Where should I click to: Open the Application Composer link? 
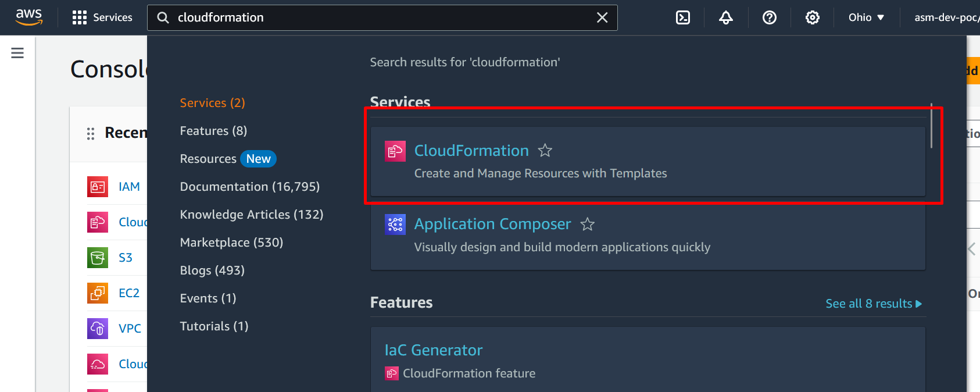[492, 224]
